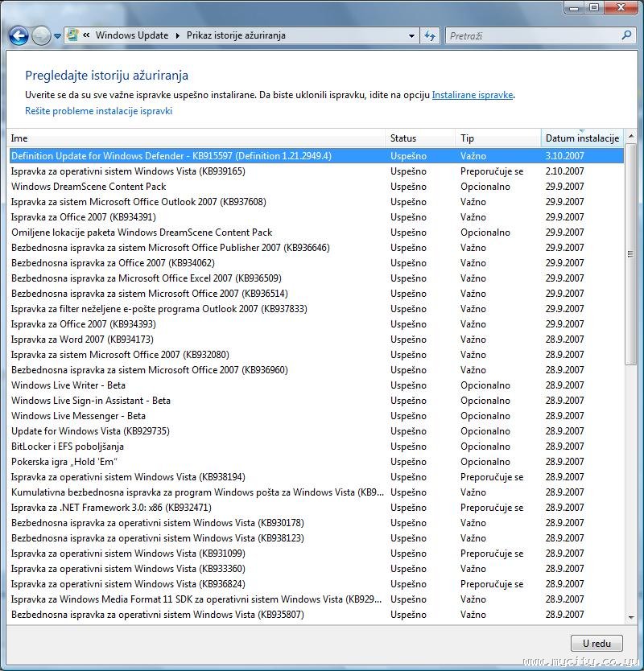Select the row with KB936960
The image size is (644, 671).
316,370
